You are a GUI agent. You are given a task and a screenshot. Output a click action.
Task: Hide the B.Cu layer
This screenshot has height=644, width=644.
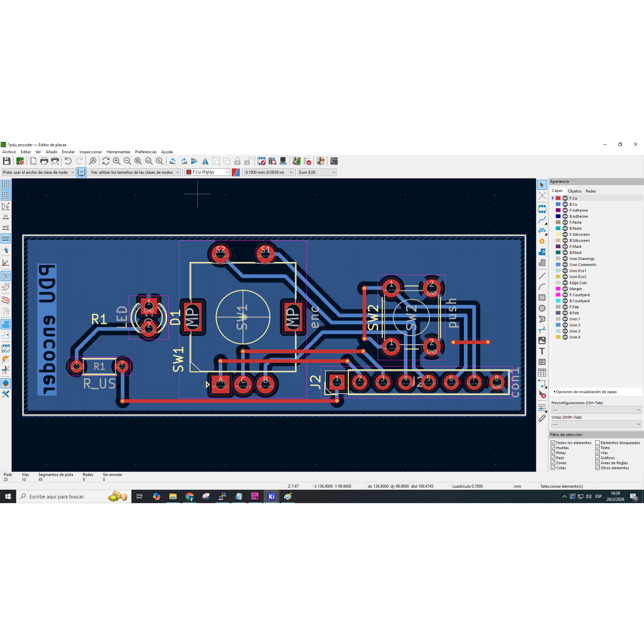[x=565, y=204]
